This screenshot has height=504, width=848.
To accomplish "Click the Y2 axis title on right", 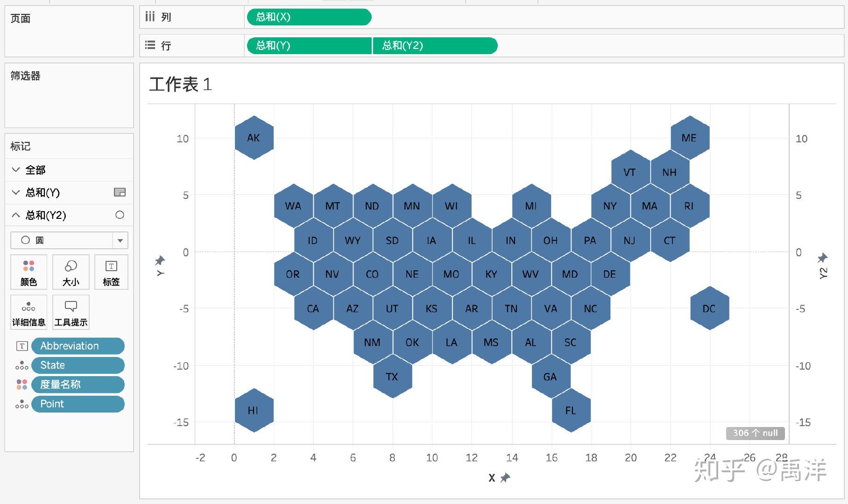I will pyautogui.click(x=823, y=273).
